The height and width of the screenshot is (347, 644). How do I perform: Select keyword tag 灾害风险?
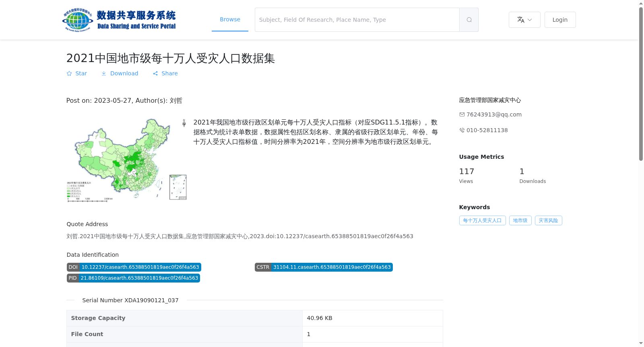click(548, 220)
